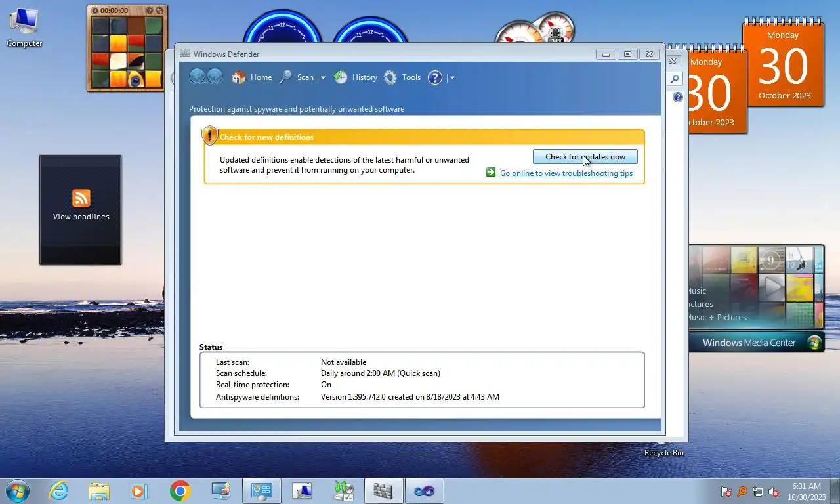This screenshot has height=504, width=840.
Task: Open Windows Explorer folder from taskbar
Action: 99,490
